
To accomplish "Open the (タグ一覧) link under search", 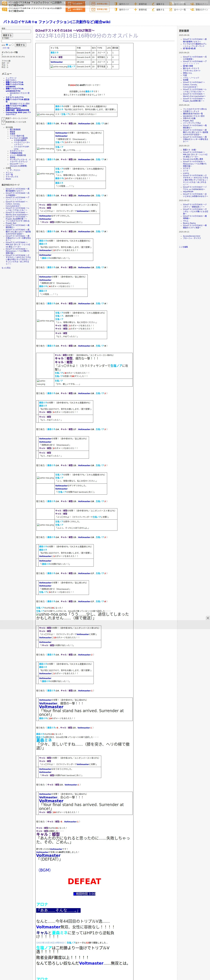I will click(x=6, y=48).
